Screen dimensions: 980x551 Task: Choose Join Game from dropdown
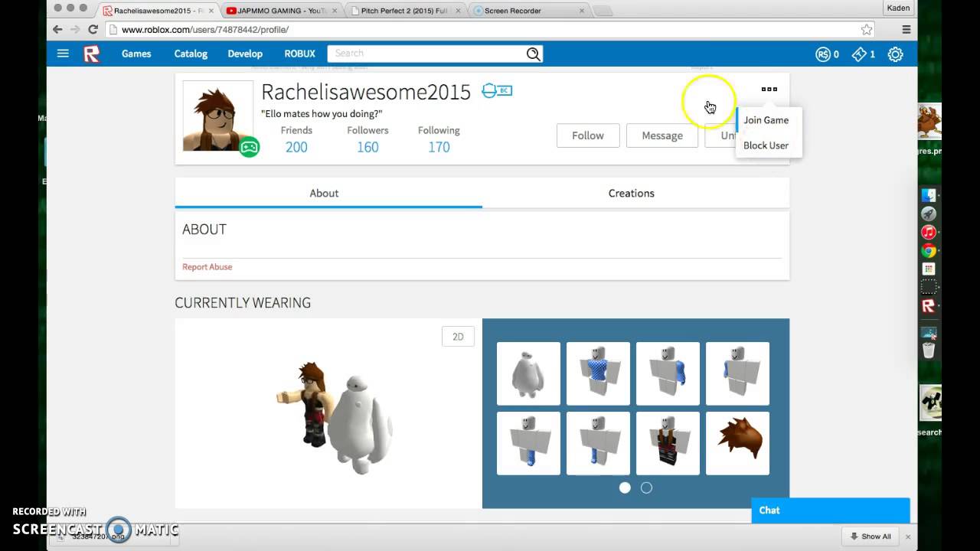(766, 120)
